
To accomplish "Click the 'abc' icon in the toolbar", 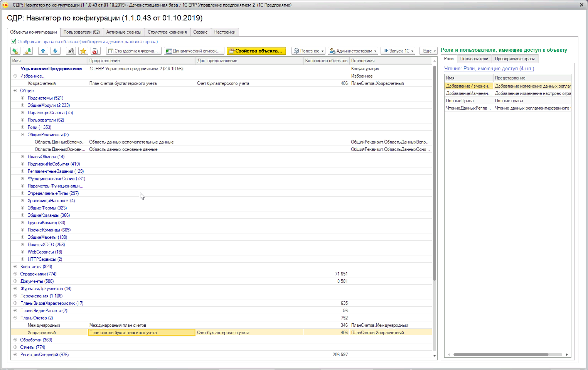I will tap(71, 51).
